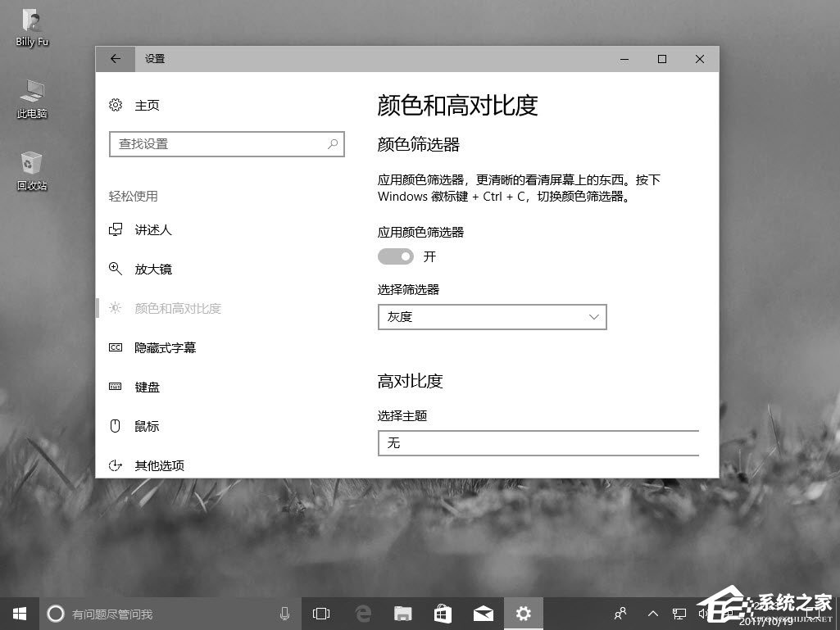This screenshot has height=630, width=840.
Task: Show hidden icons with the tray chevron
Action: (x=652, y=613)
